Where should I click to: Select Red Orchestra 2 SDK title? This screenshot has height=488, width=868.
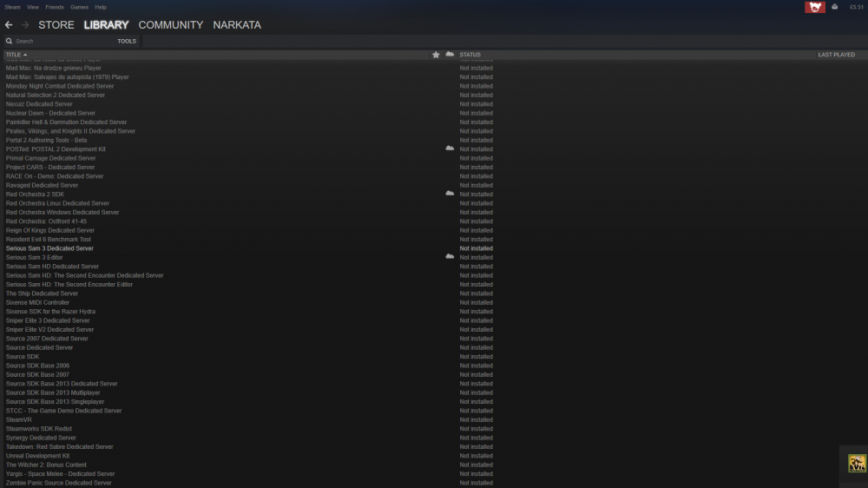tap(35, 195)
